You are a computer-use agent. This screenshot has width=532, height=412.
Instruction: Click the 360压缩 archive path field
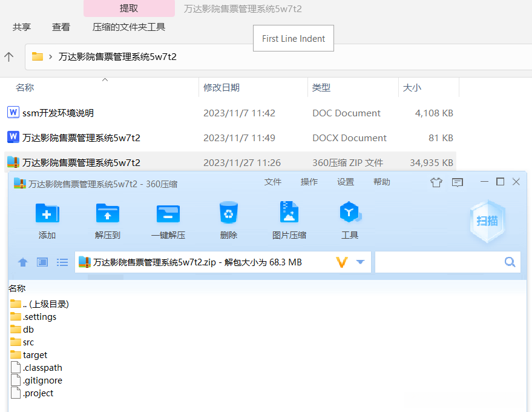click(x=223, y=262)
